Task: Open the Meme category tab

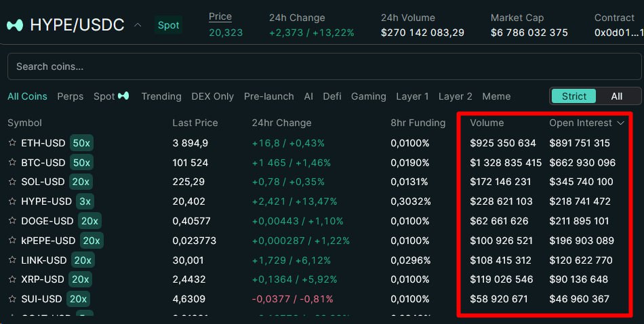Action: click(x=496, y=96)
